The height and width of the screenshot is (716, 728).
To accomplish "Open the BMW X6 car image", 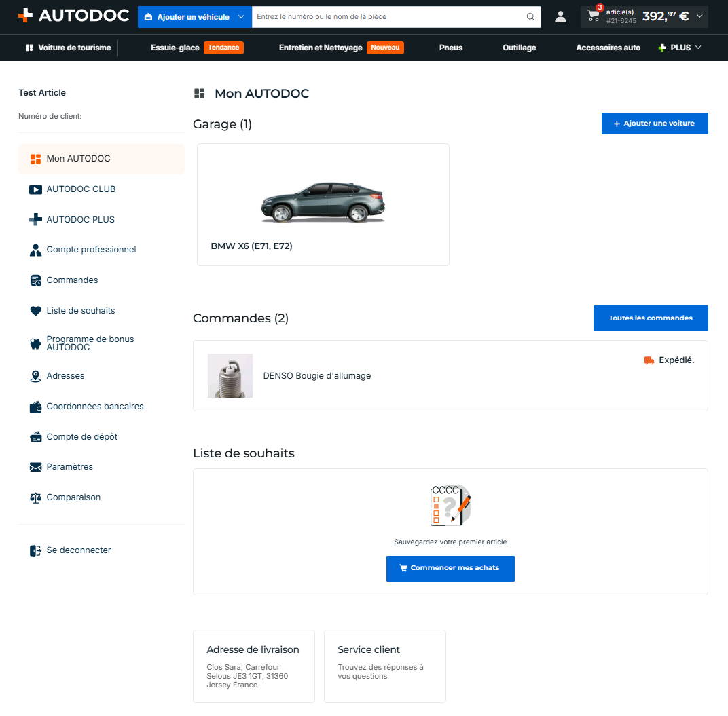I will (x=323, y=202).
